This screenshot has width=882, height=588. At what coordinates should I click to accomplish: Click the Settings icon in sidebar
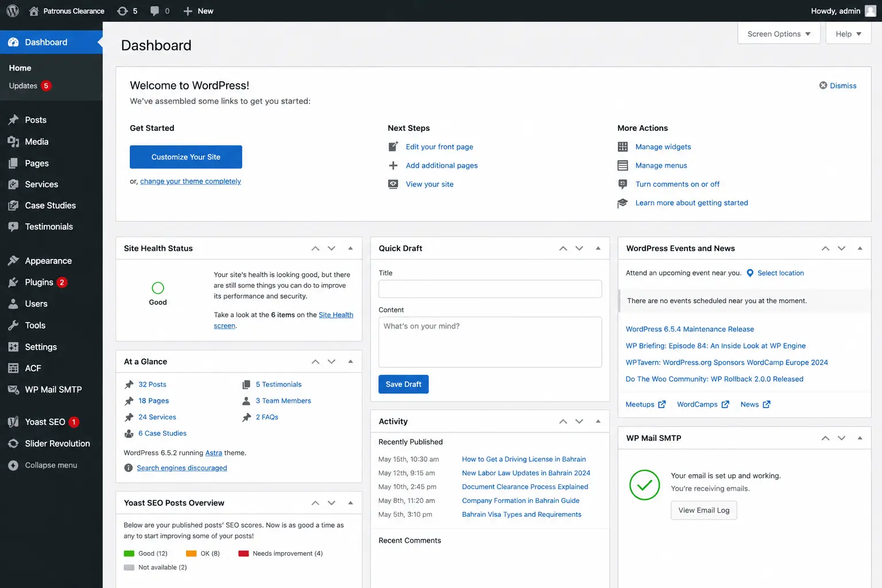[13, 347]
